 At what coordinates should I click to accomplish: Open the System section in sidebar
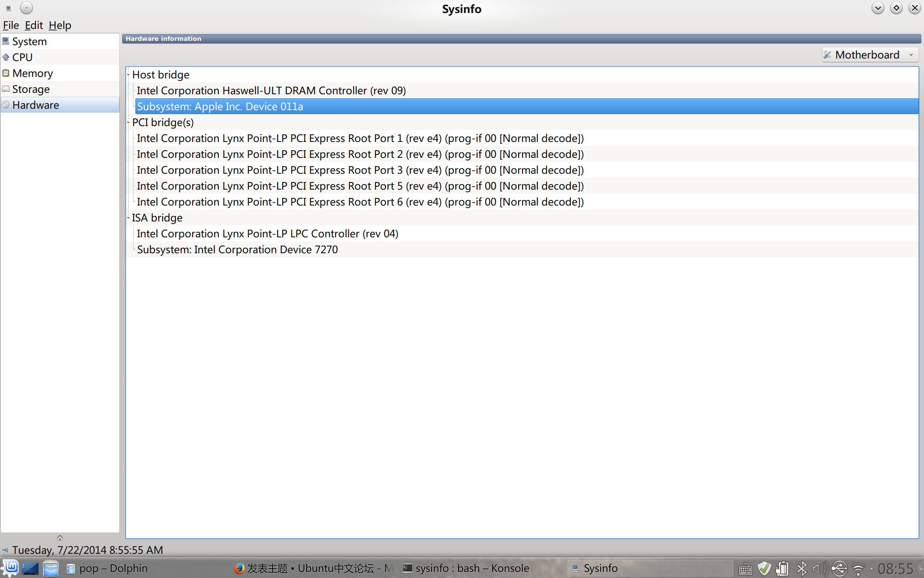tap(60, 41)
